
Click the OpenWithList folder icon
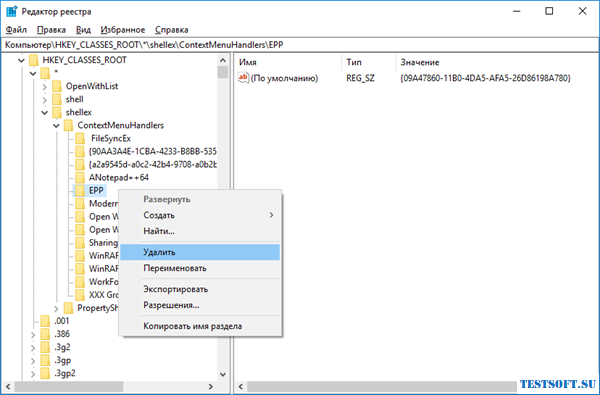point(57,86)
